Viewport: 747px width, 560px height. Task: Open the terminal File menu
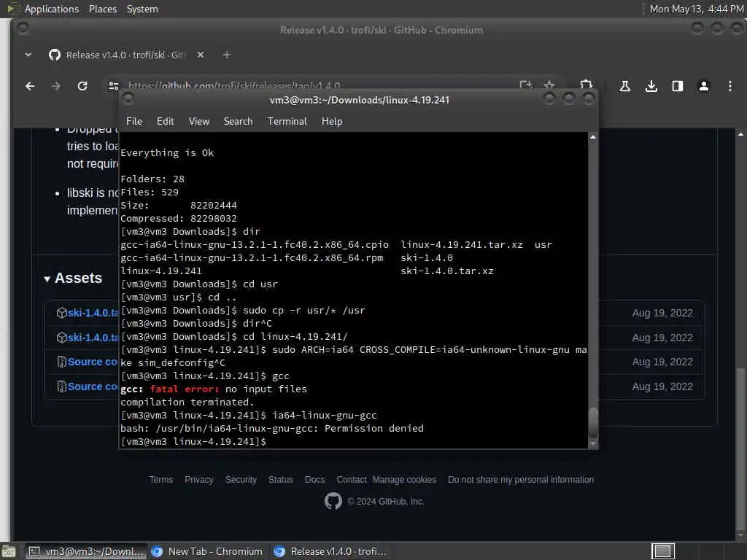134,122
